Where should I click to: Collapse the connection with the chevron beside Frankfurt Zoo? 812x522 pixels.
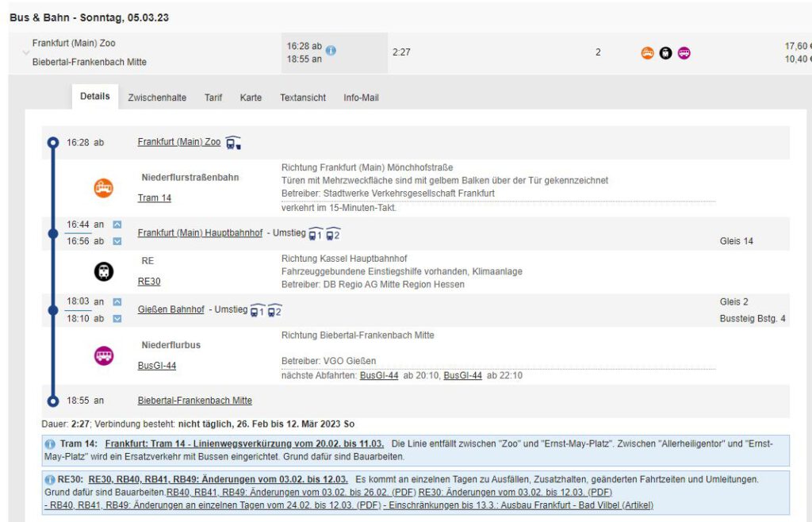point(25,52)
